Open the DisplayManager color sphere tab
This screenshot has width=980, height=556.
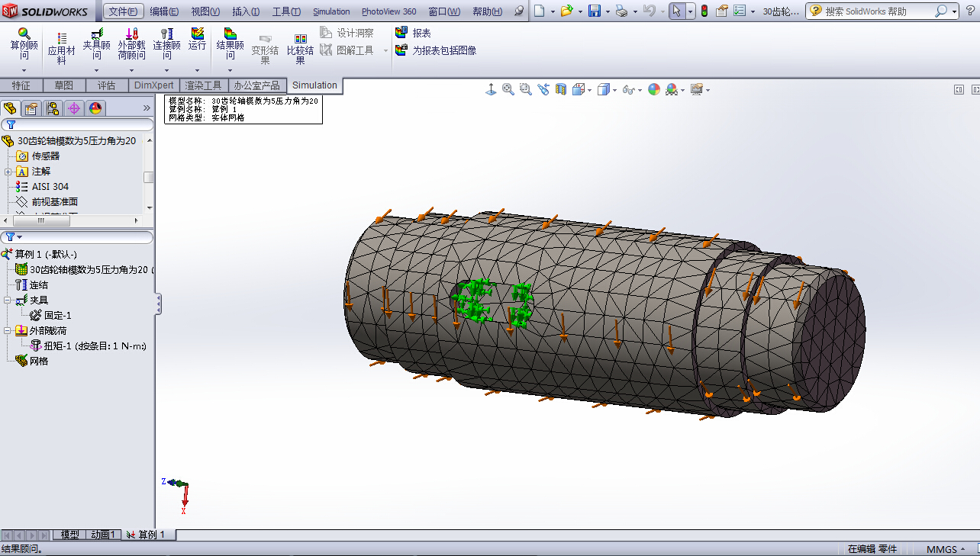click(95, 108)
